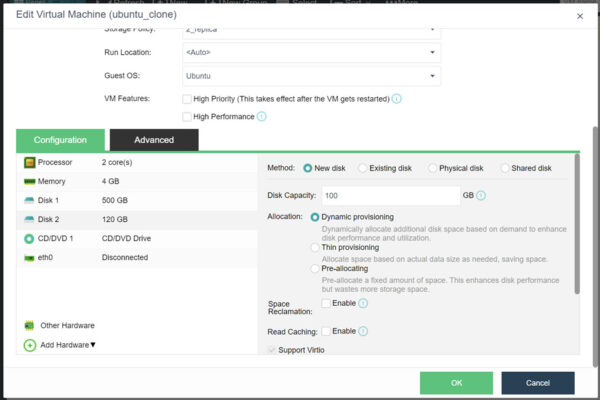This screenshot has height=400, width=600.
Task: Select the Processor hardware row
Action: click(137, 162)
